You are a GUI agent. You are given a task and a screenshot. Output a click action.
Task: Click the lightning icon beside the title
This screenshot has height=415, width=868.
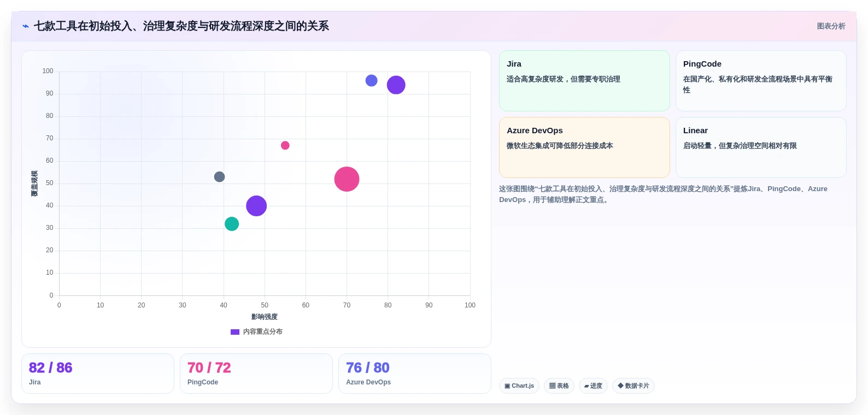click(26, 26)
